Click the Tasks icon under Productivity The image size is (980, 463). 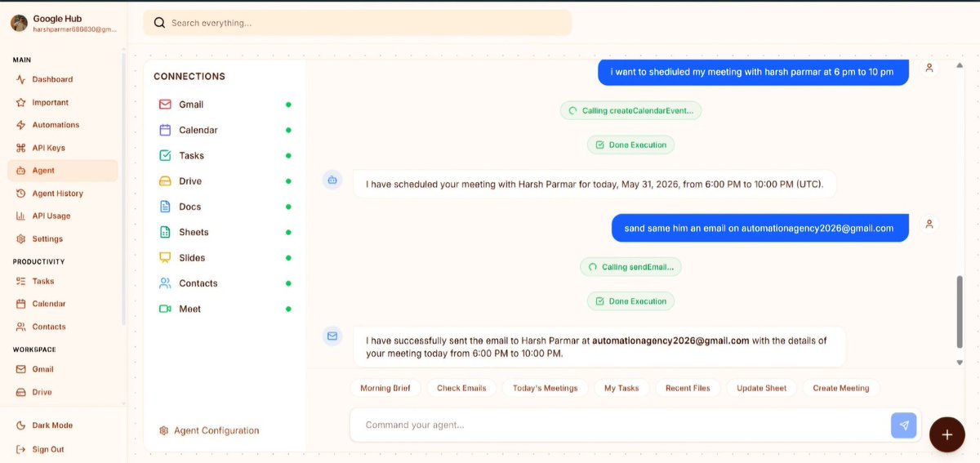21,281
